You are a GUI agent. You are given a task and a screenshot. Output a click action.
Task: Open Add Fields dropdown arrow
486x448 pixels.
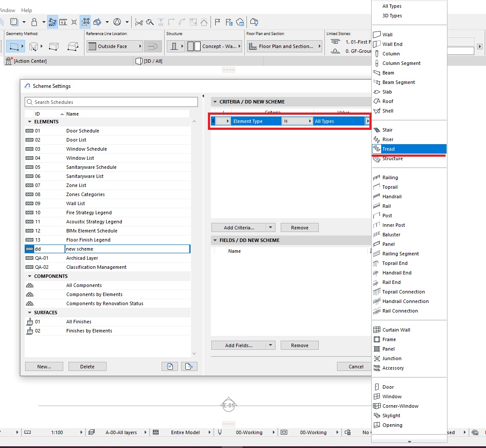(271, 345)
